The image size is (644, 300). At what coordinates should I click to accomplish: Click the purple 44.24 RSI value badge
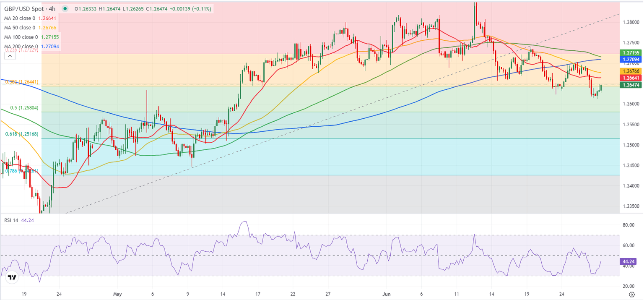click(628, 262)
